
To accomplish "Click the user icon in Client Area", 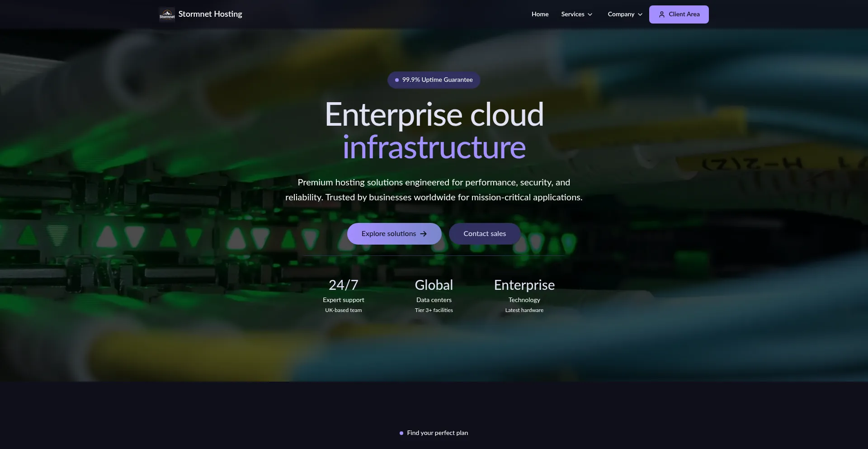I will [x=661, y=14].
